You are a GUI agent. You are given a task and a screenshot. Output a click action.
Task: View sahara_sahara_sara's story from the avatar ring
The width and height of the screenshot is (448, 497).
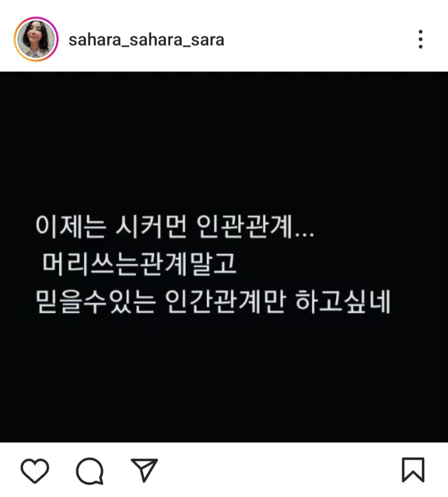click(36, 39)
